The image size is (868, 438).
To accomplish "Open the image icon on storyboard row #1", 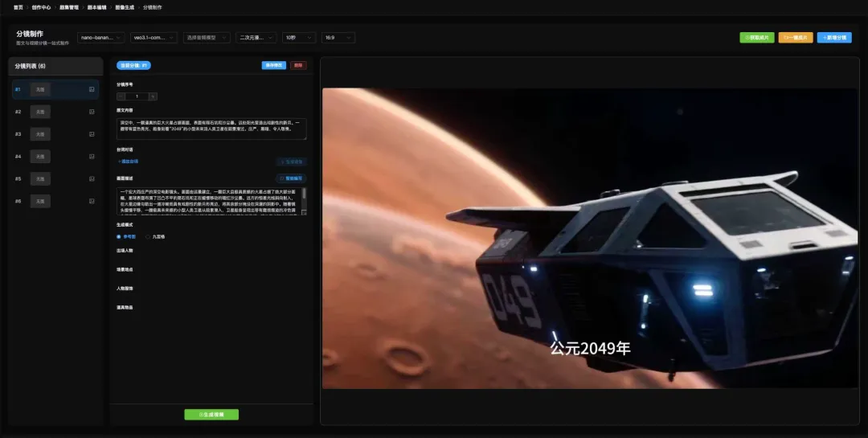I will click(92, 89).
